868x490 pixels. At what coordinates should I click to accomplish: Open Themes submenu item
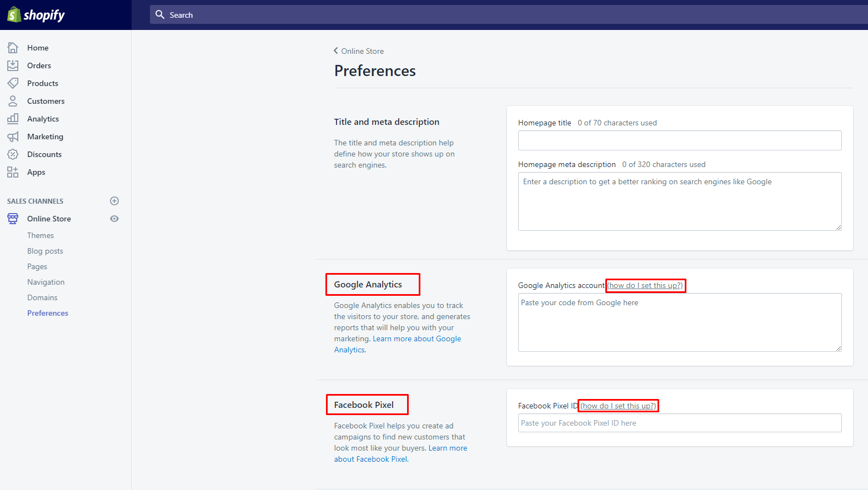point(41,235)
